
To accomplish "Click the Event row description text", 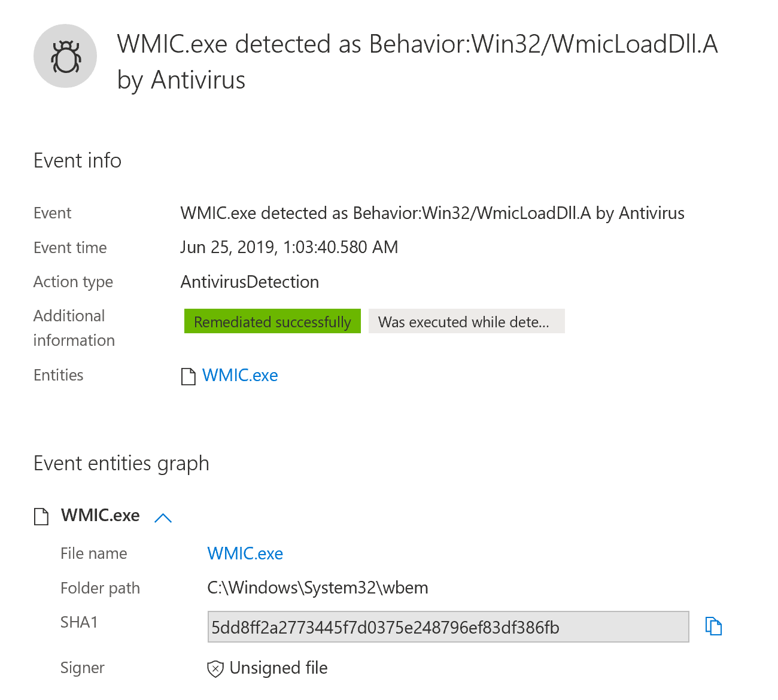I will pos(432,214).
